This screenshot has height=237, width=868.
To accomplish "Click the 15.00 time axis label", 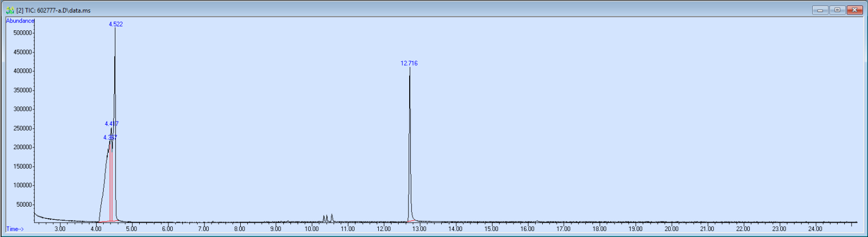I will tap(491, 229).
